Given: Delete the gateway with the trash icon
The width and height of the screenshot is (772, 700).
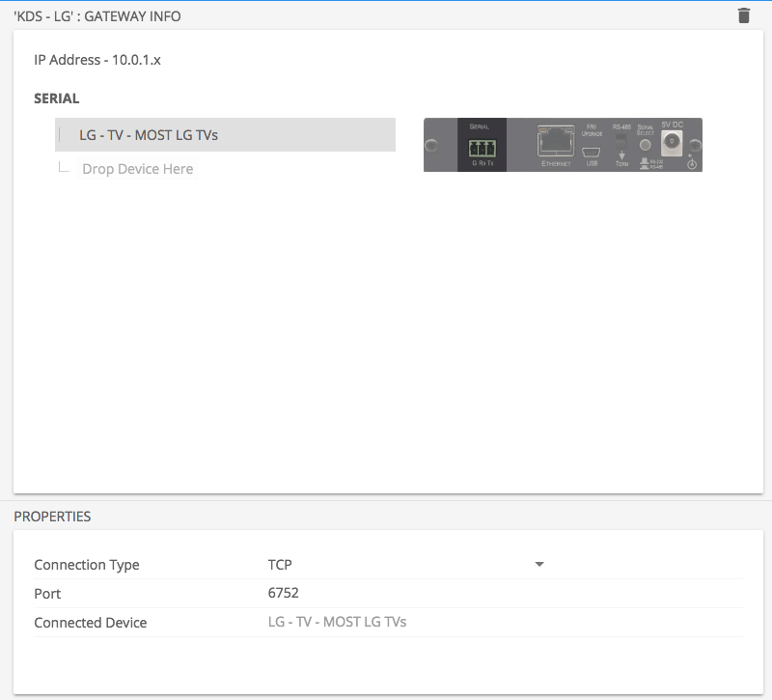Looking at the screenshot, I should (742, 15).
